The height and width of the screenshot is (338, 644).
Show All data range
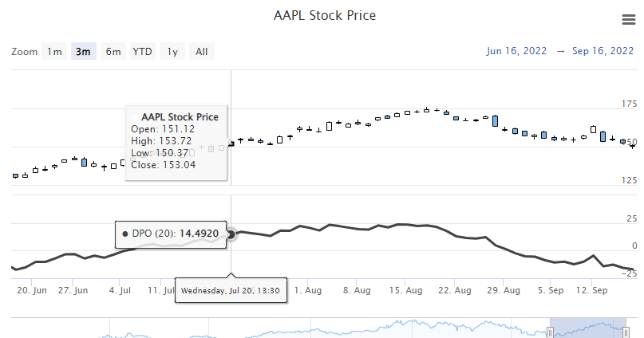(201, 52)
